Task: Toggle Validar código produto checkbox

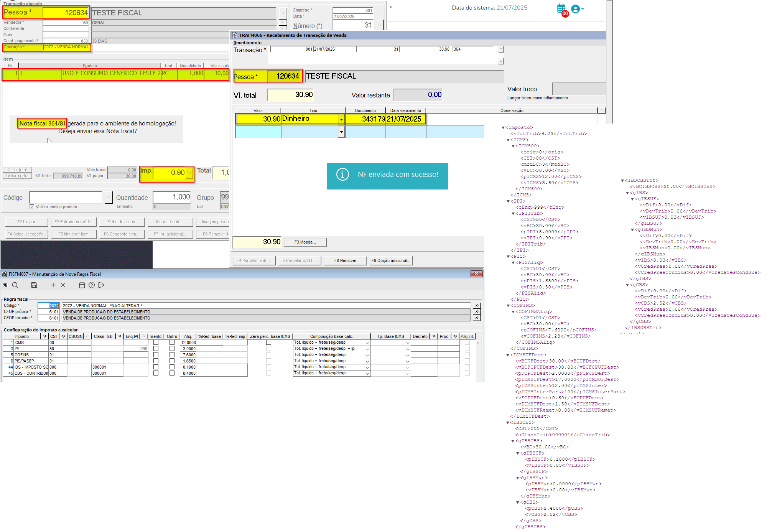Action: [x=32, y=206]
